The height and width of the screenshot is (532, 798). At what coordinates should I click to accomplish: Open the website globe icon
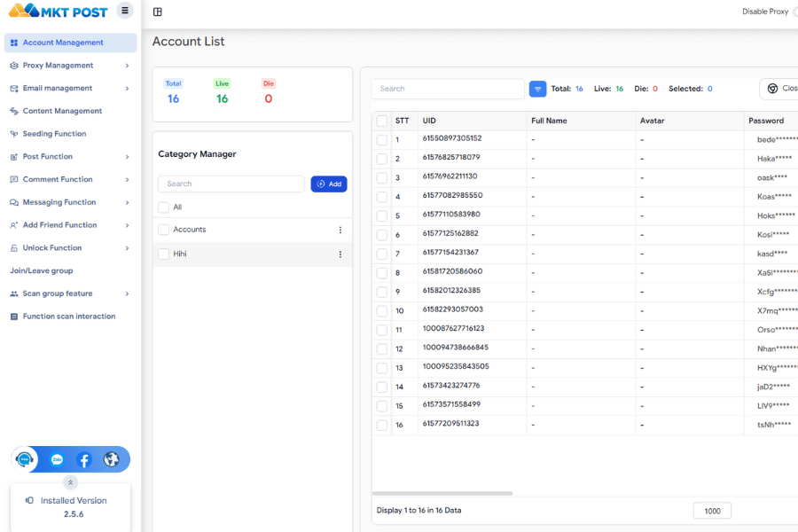tap(112, 459)
